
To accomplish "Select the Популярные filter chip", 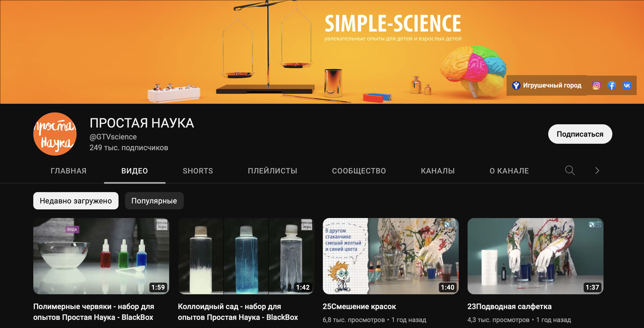I will [x=154, y=201].
